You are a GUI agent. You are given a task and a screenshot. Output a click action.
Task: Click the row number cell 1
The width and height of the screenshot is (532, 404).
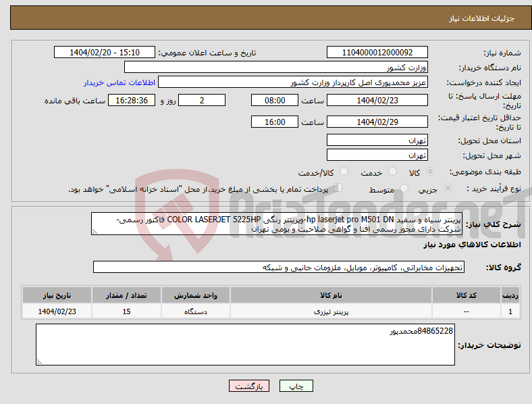(510, 311)
